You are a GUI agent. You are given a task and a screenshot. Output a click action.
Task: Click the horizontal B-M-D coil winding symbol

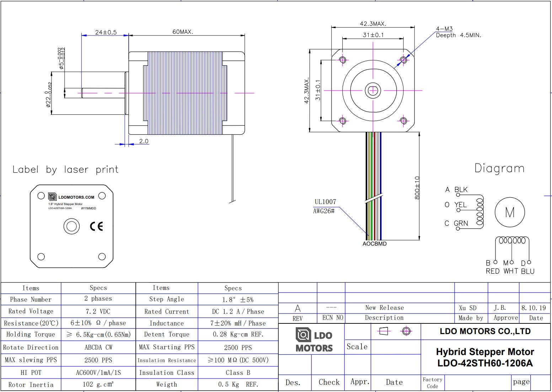click(x=512, y=241)
